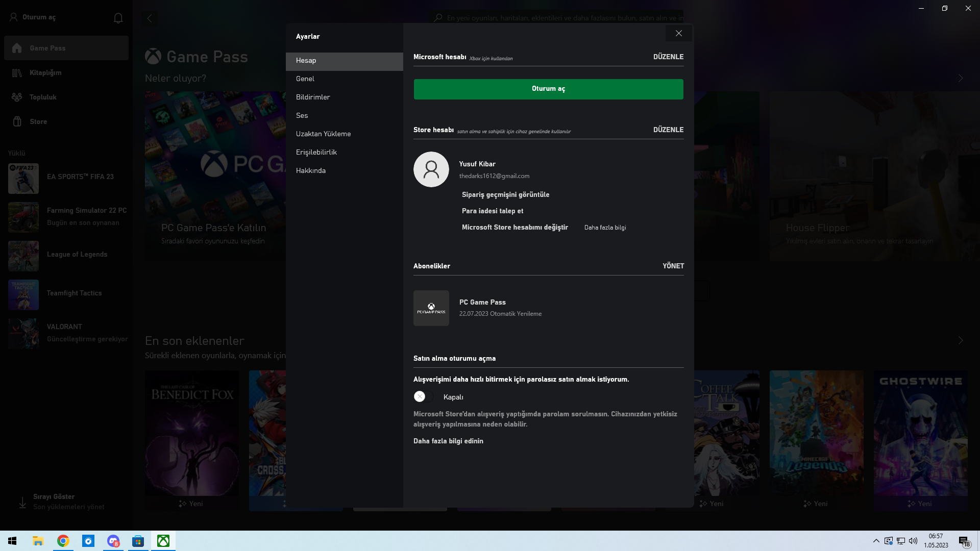Select EA SPORTS FIFA 23 thumbnail
Viewport: 980px width, 551px height.
point(23,178)
